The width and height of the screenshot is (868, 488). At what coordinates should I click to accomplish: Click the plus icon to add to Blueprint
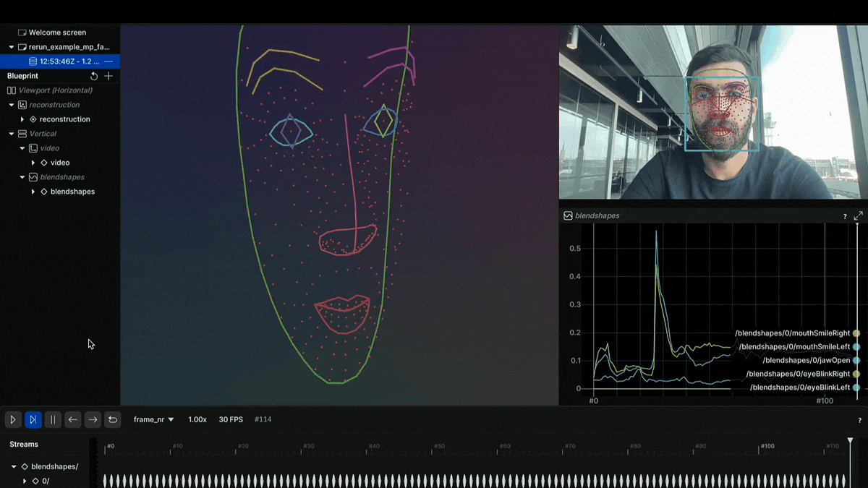point(109,75)
